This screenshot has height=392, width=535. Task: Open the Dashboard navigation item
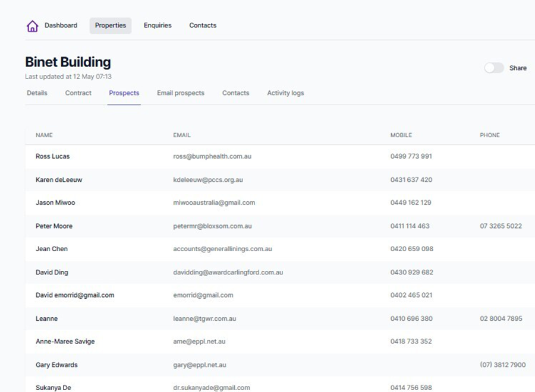(x=61, y=26)
